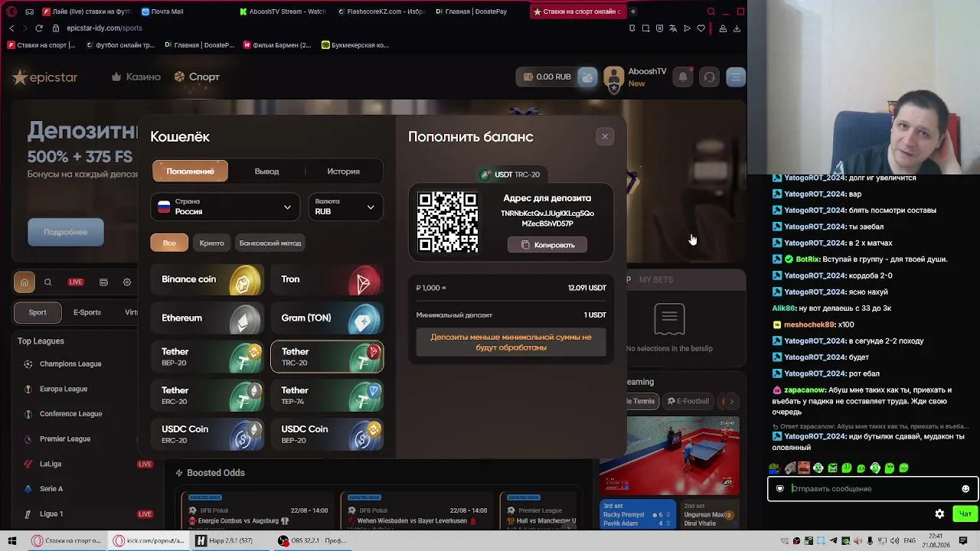Open Windows Start menu

tap(11, 541)
